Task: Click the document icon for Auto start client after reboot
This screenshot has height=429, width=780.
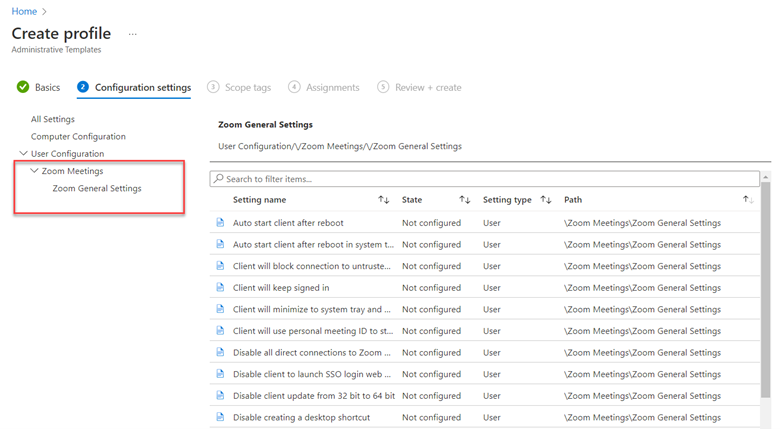Action: point(220,222)
